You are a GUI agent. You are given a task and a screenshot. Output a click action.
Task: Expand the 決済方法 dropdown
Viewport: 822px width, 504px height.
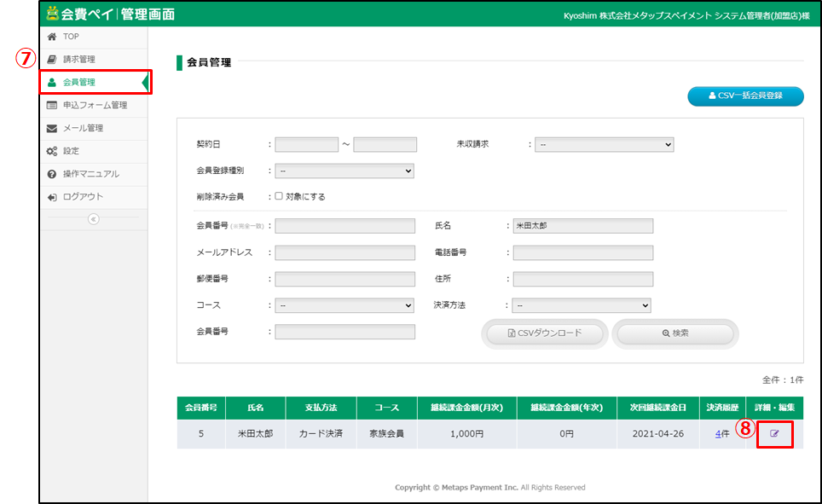point(582,305)
